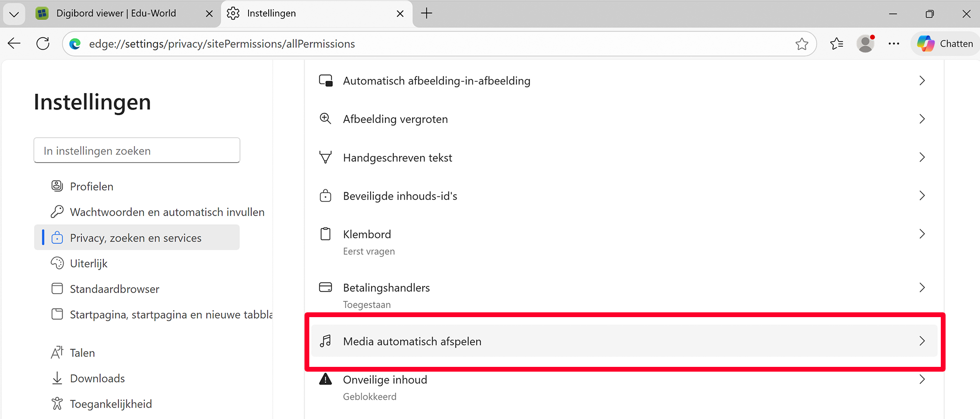
Task: Open the three-dot settings and more menu
Action: 893,44
